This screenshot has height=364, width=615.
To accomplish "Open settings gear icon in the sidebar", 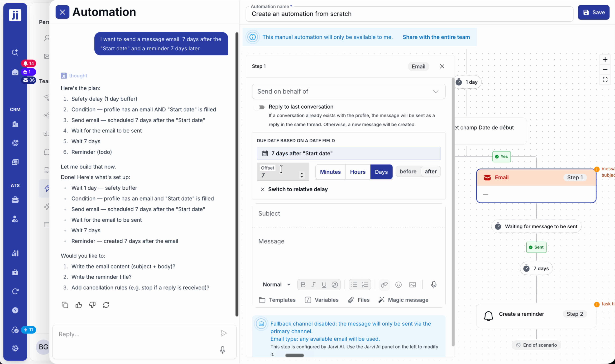I will coord(15,348).
